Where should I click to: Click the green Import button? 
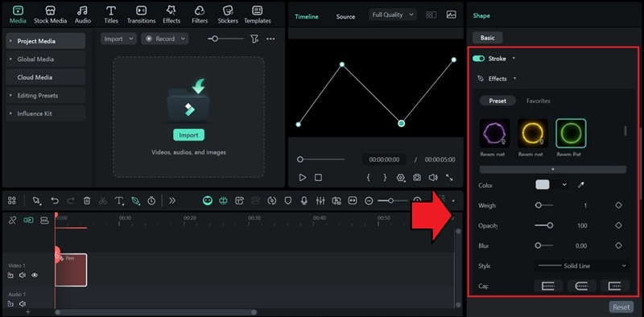coord(188,134)
